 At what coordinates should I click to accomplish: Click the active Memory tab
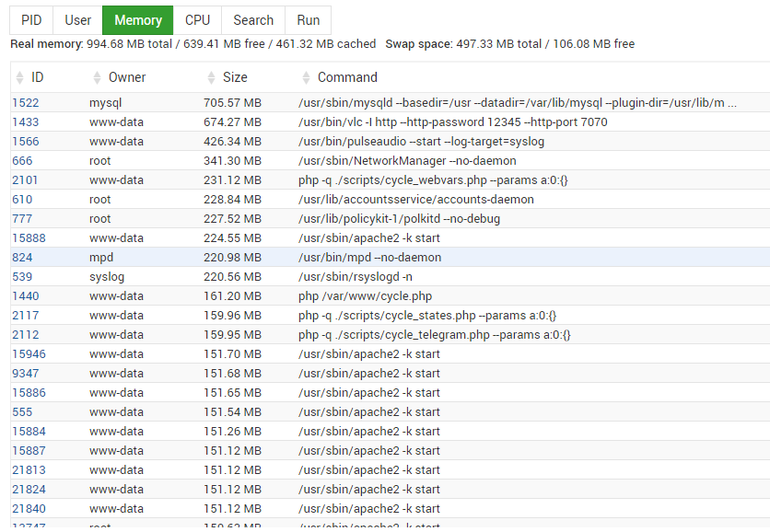(138, 20)
